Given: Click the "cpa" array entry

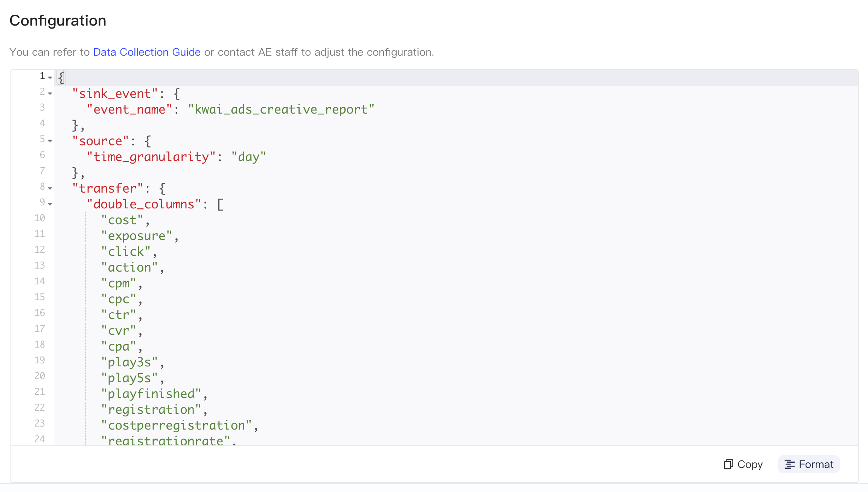Looking at the screenshot, I should point(119,346).
